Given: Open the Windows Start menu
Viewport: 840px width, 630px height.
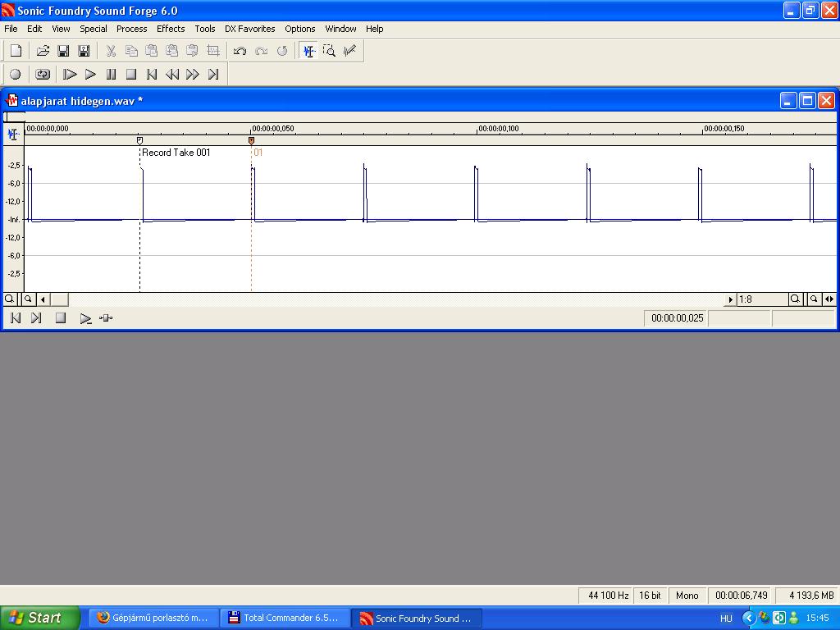Looking at the screenshot, I should pyautogui.click(x=39, y=618).
